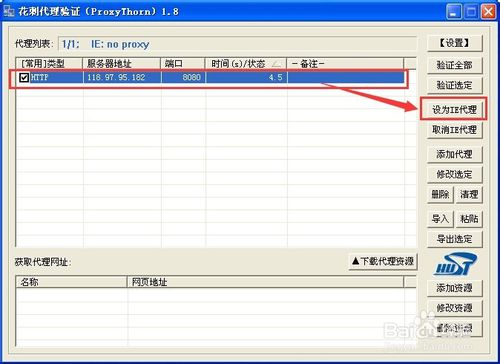This screenshot has height=364, width=500.
Task: Sort by [常用]类型 column header
Action: click(49, 64)
